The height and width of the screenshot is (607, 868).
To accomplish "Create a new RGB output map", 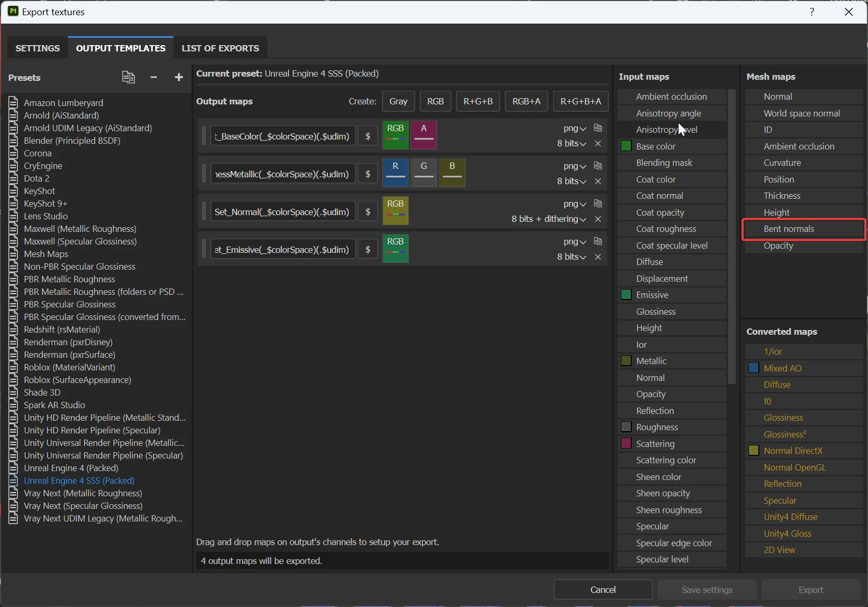I will click(436, 101).
